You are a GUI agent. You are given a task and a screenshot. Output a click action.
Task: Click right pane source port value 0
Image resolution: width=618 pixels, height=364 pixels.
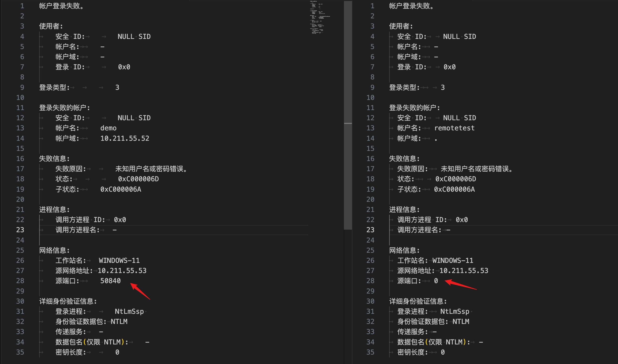tap(436, 281)
